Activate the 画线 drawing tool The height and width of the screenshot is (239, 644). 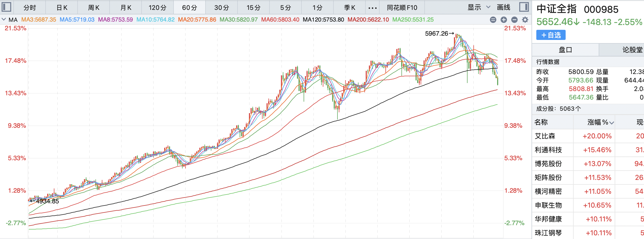click(504, 7)
